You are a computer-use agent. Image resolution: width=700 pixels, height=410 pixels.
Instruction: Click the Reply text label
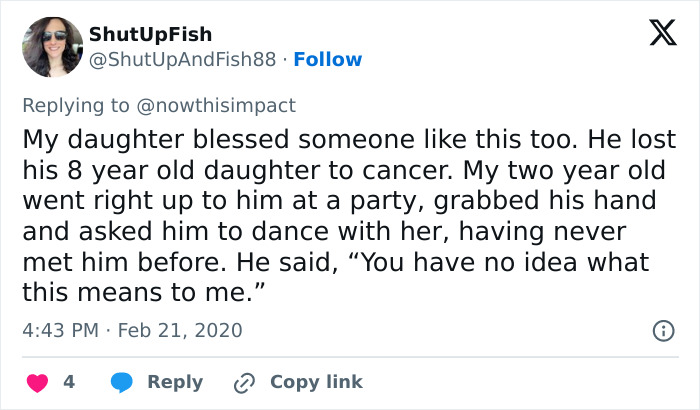[x=175, y=382]
